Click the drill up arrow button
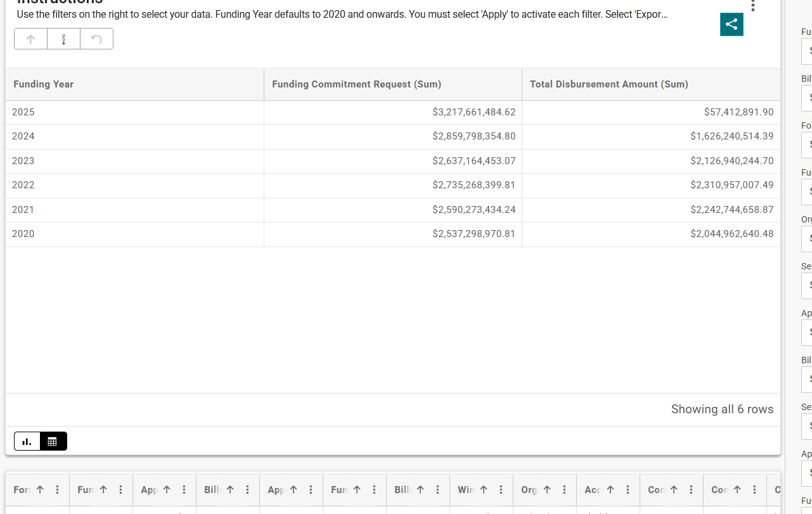The width and height of the screenshot is (812, 514). [x=30, y=39]
